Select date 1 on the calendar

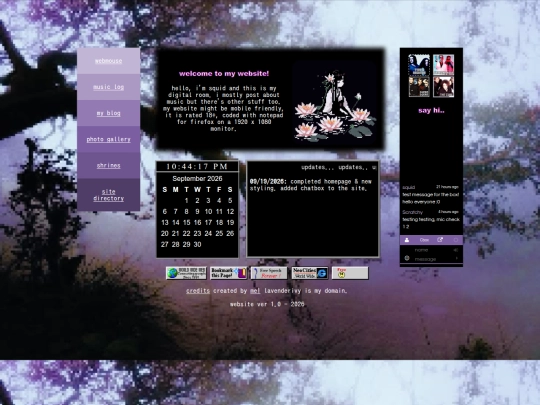[186, 200]
